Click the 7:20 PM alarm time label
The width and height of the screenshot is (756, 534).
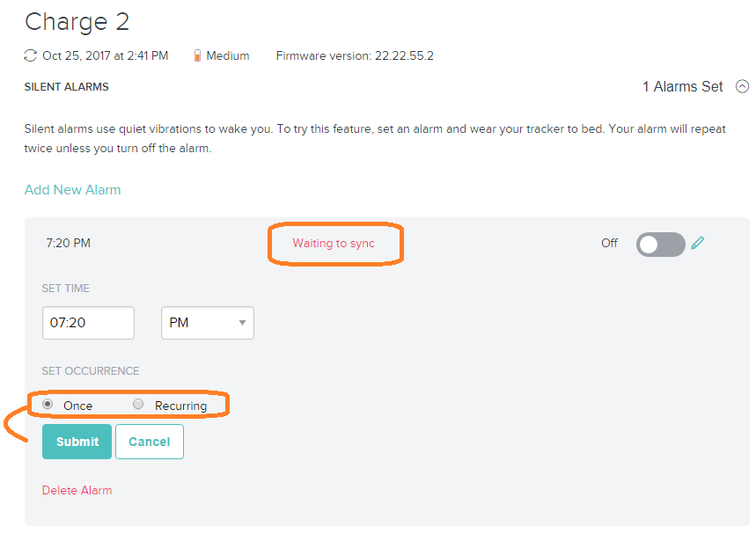coord(68,243)
